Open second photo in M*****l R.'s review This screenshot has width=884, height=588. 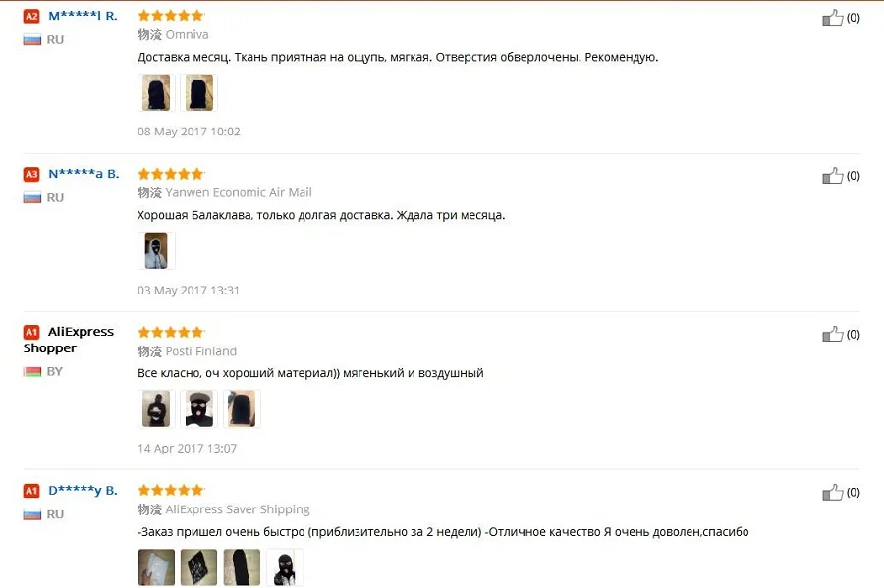(x=199, y=93)
